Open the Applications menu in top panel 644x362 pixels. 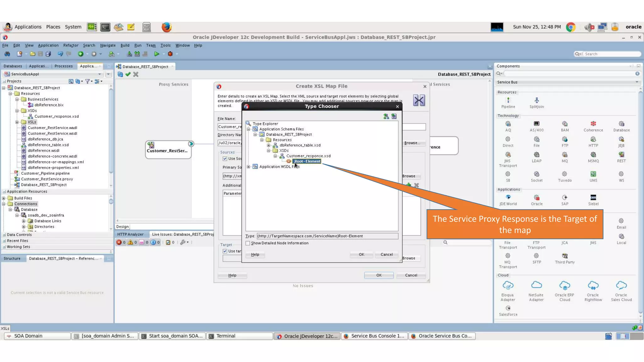[x=28, y=27]
